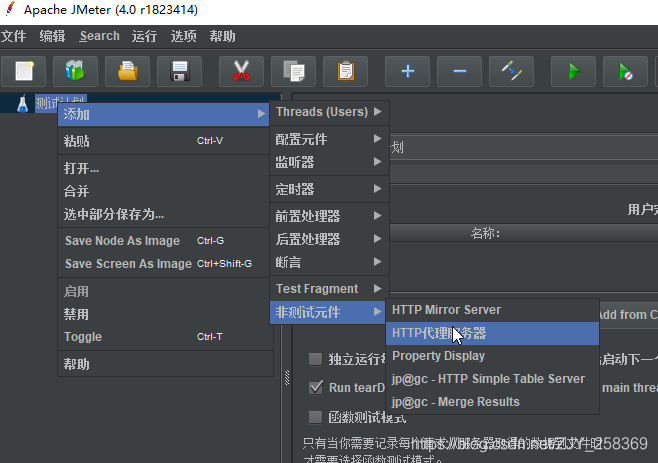Open the 运行 menu
This screenshot has width=658, height=463.
tap(144, 36)
